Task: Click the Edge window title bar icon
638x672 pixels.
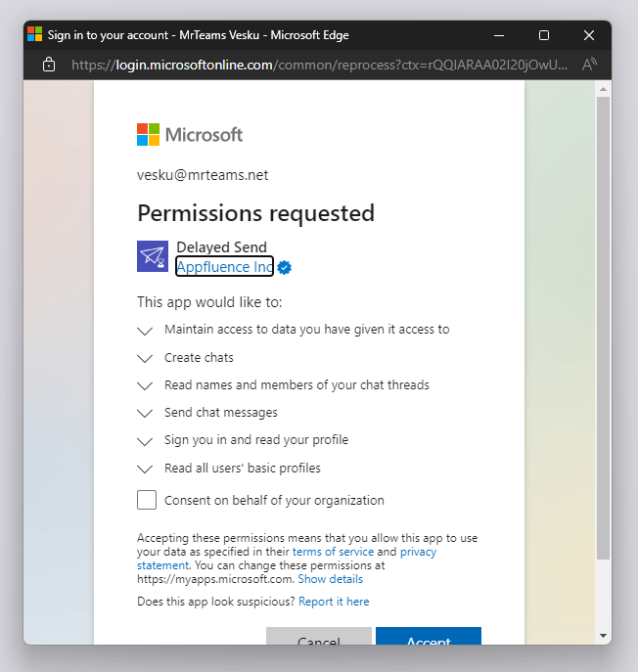Action: [x=35, y=35]
